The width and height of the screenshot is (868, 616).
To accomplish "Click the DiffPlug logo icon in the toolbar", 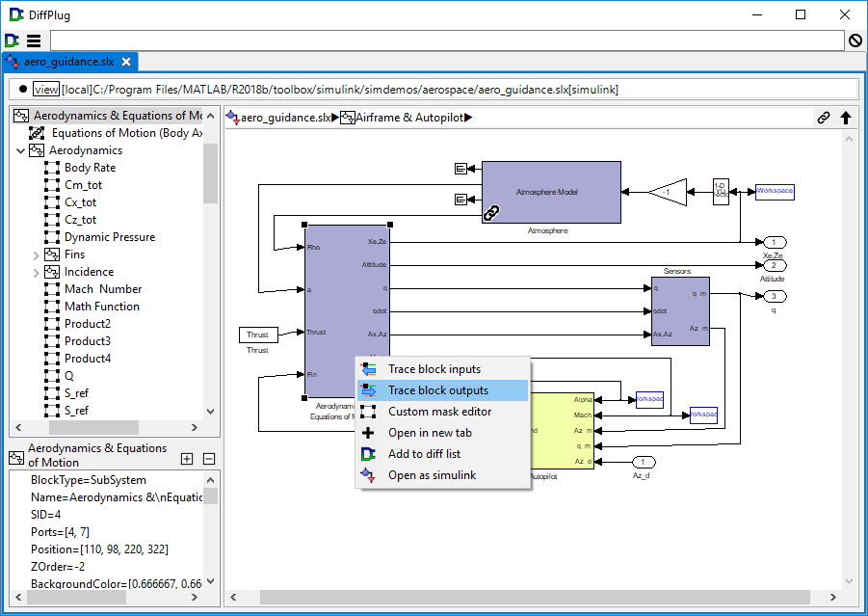I will 12,40.
